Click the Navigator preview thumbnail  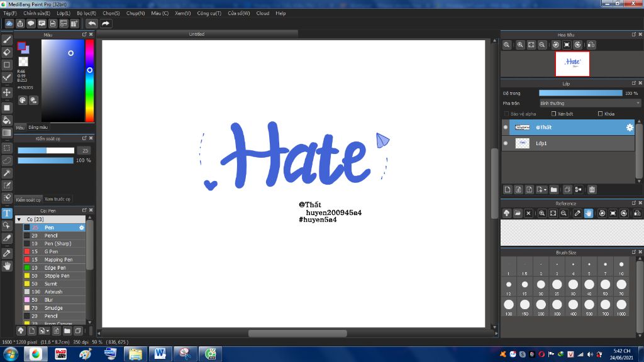pos(572,64)
